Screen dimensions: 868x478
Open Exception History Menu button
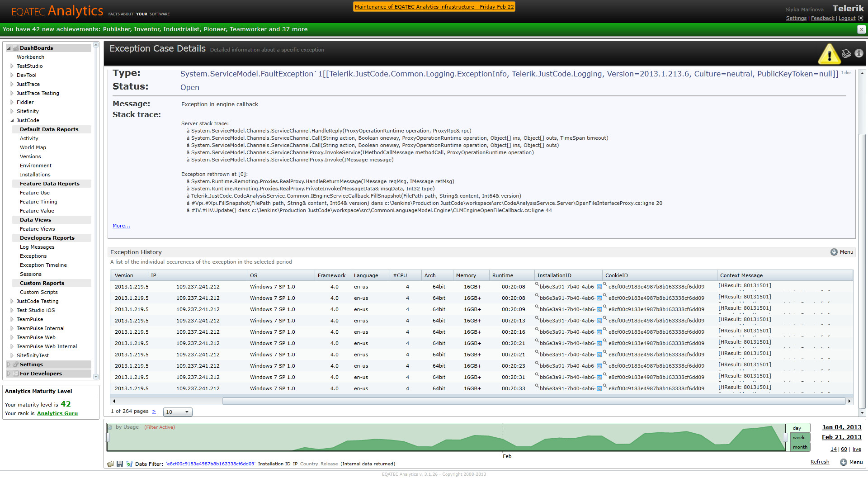[x=842, y=252]
